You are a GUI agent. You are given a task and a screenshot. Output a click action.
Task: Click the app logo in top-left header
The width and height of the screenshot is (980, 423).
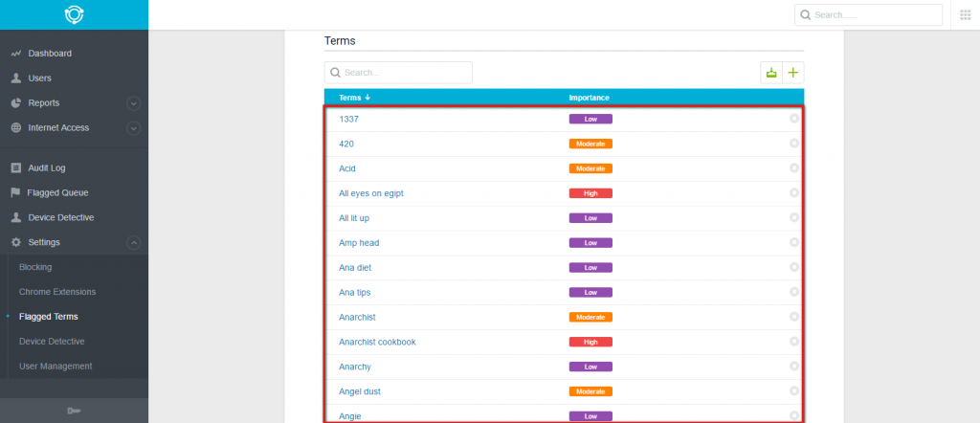click(x=74, y=14)
